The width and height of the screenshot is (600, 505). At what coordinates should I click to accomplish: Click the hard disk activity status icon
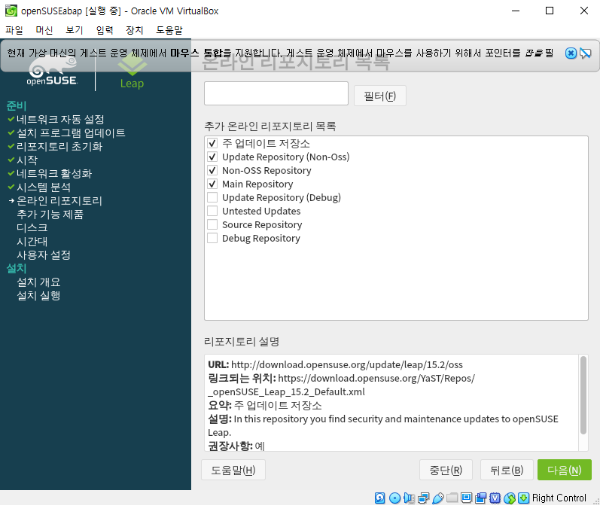(x=380, y=498)
